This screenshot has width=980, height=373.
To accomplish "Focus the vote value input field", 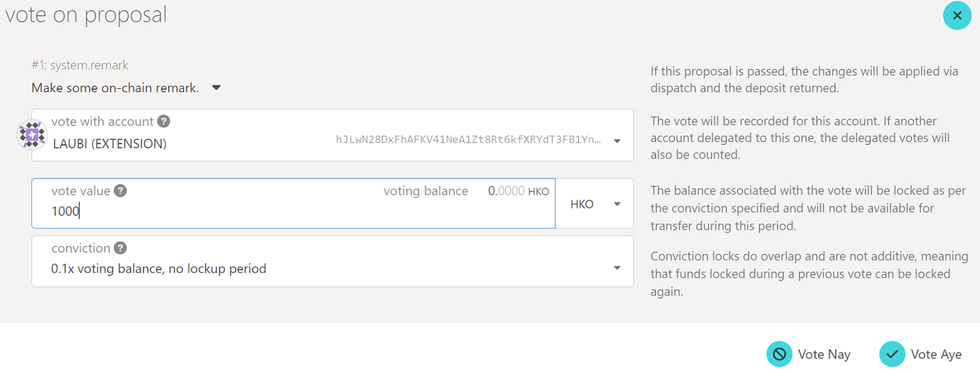I will [280, 211].
